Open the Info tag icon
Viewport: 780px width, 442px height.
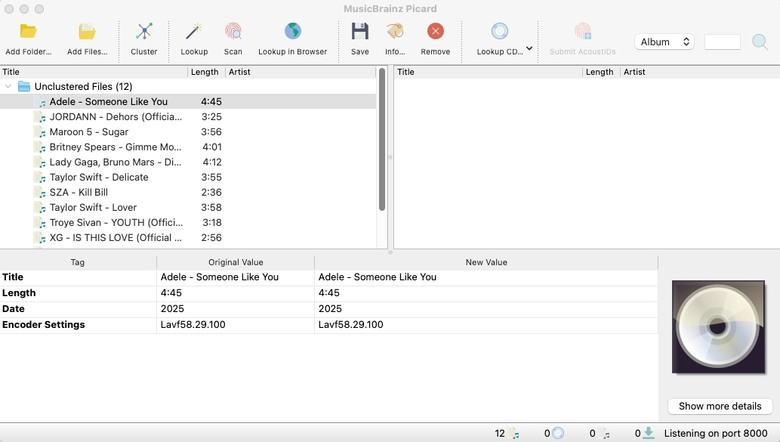pyautogui.click(x=395, y=31)
